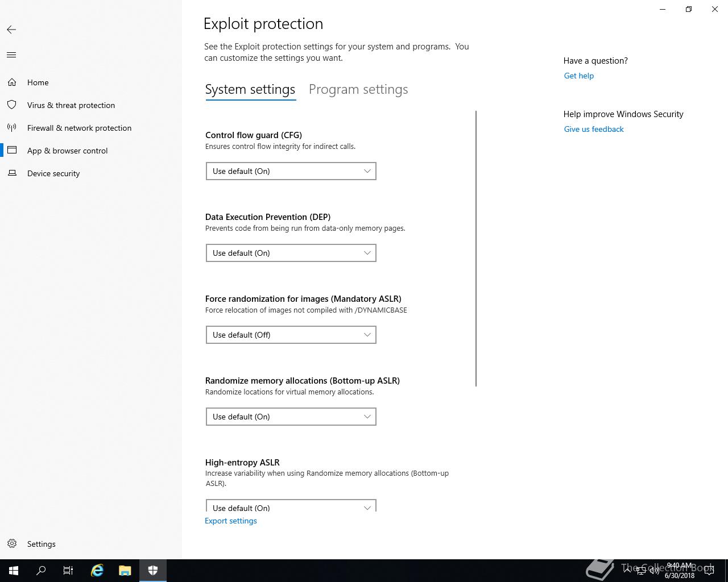Open taskbar search magnifier

click(41, 571)
